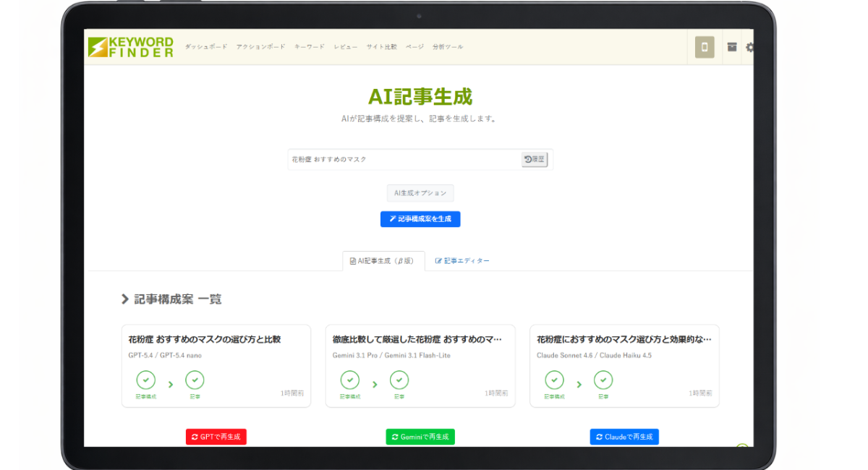This screenshot has height=470, width=868.
Task: Go to the ダッシュボード menu item
Action: point(206,47)
